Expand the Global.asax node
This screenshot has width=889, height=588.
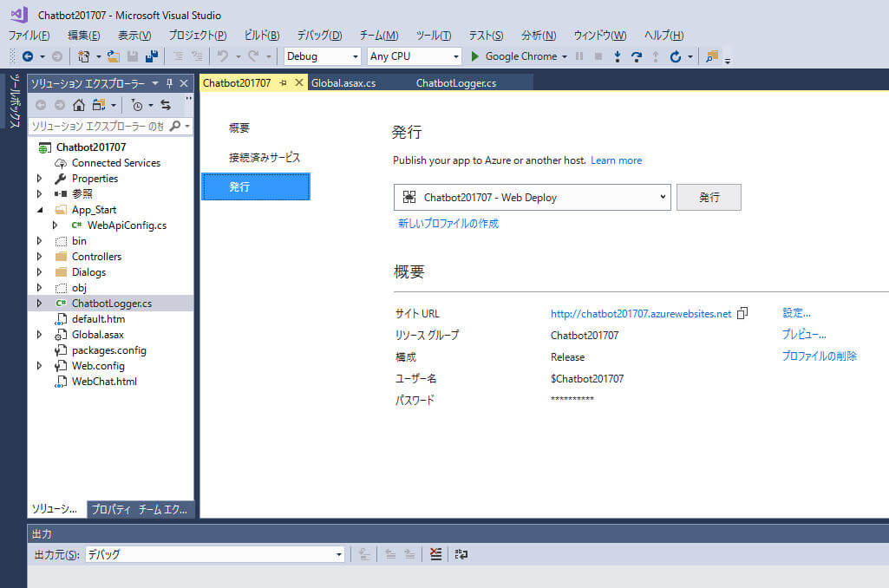(39, 335)
